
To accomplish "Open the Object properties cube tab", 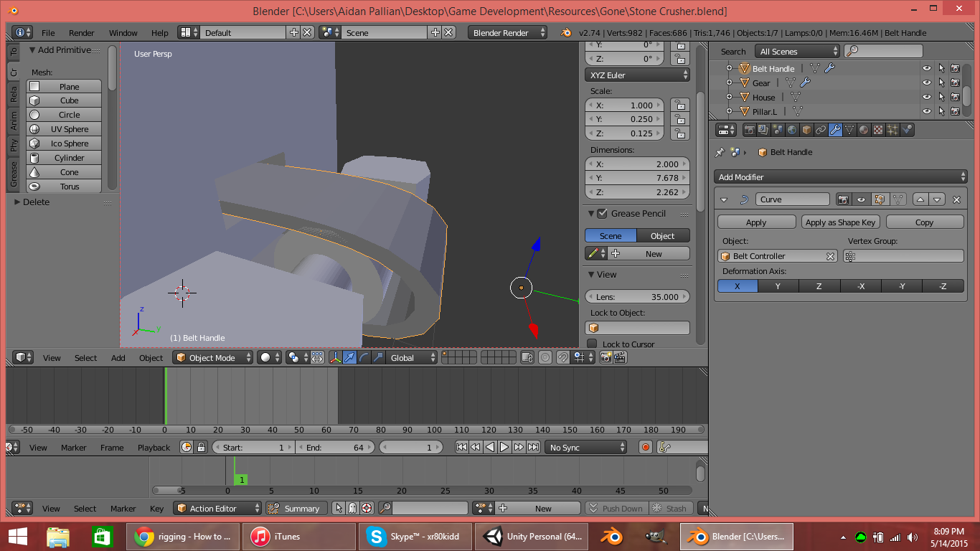I will (x=806, y=130).
